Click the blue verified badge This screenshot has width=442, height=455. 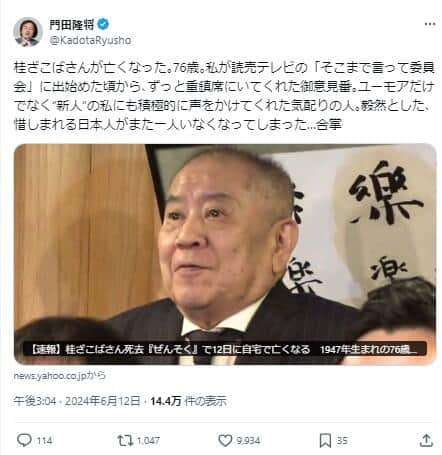point(103,24)
